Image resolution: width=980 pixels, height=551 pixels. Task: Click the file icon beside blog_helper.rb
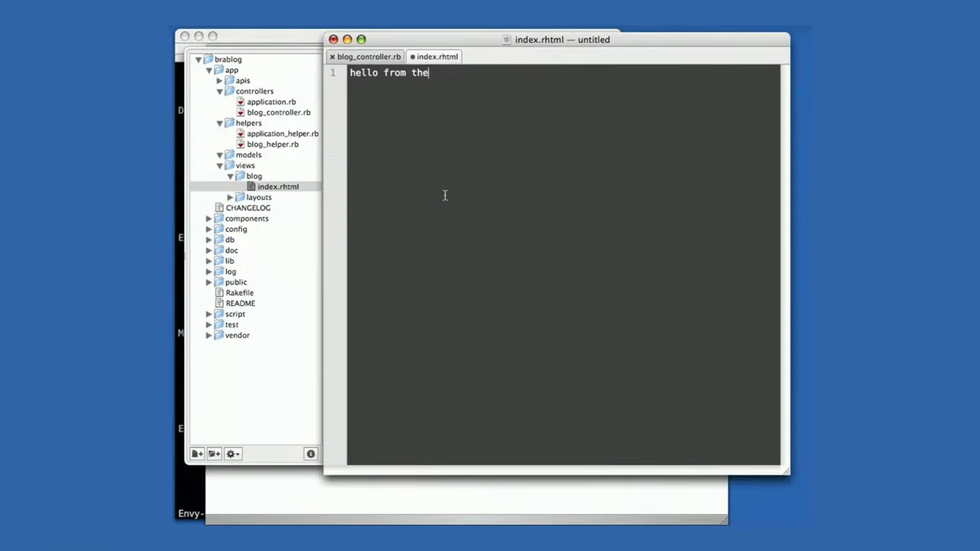240,144
